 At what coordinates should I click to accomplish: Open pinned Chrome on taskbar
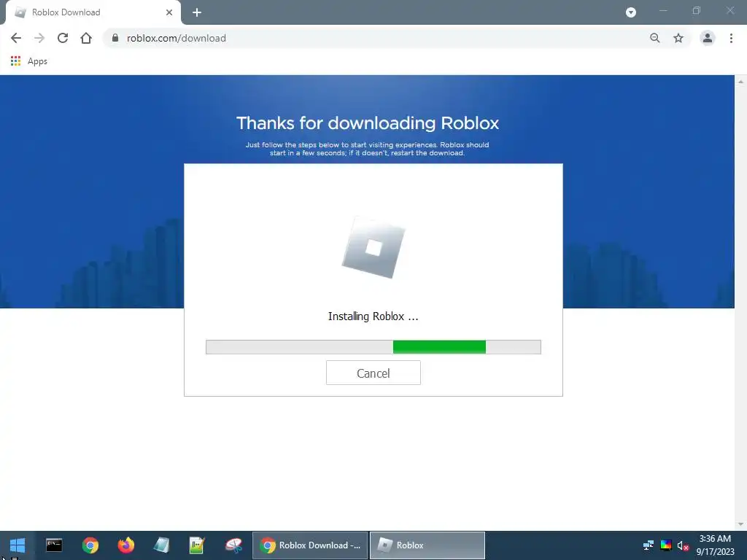pos(90,545)
